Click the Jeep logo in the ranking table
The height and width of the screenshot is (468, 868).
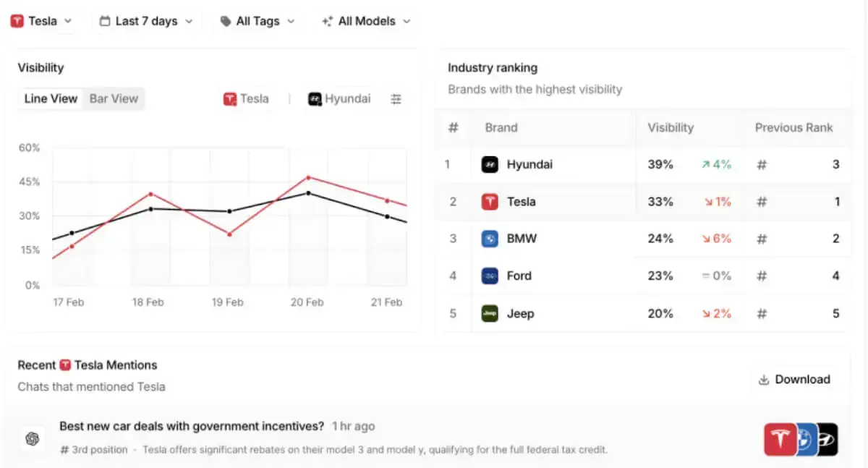tap(490, 313)
